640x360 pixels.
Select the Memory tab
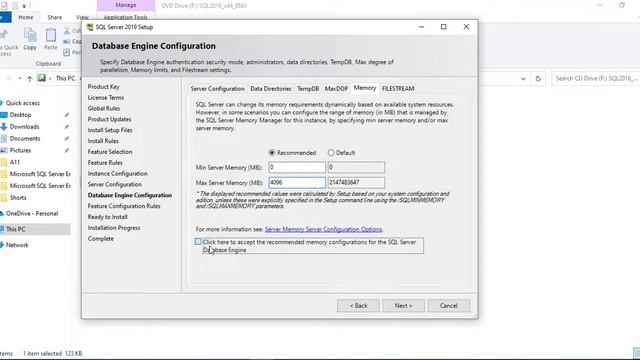364,88
